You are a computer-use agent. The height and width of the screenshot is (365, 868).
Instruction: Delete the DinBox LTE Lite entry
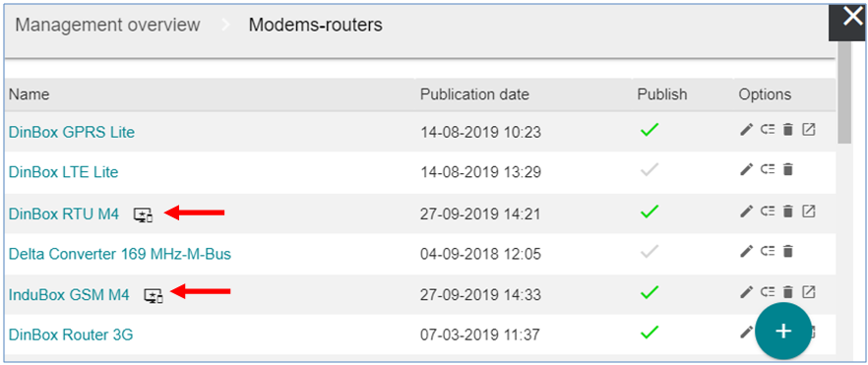click(787, 170)
